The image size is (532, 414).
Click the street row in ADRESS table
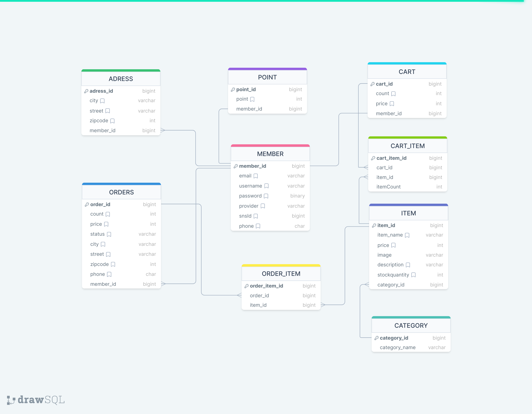click(121, 111)
